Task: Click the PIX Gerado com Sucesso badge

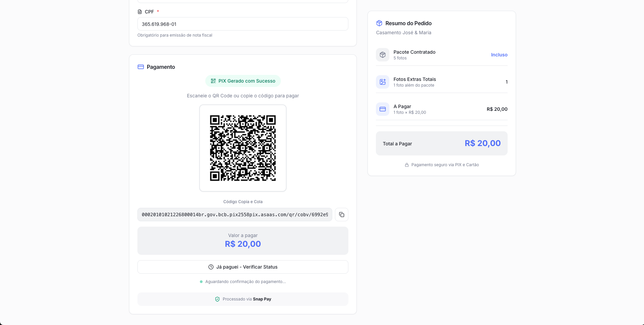Action: pos(243,81)
